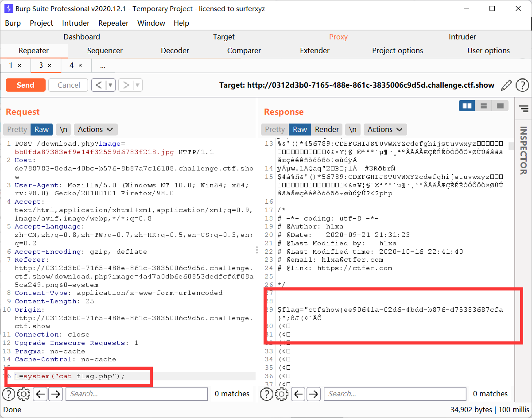The image size is (532, 418).
Task: Switch to Proxy tab
Action: point(338,37)
